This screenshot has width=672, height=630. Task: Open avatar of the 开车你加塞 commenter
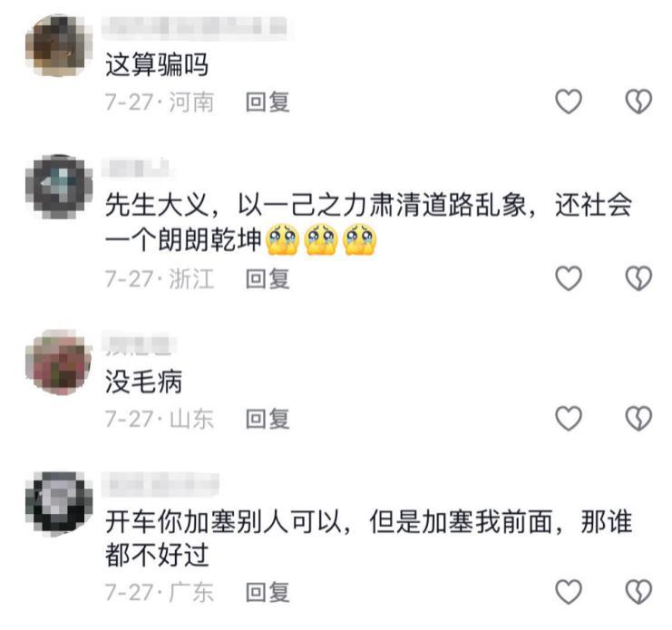point(59,504)
